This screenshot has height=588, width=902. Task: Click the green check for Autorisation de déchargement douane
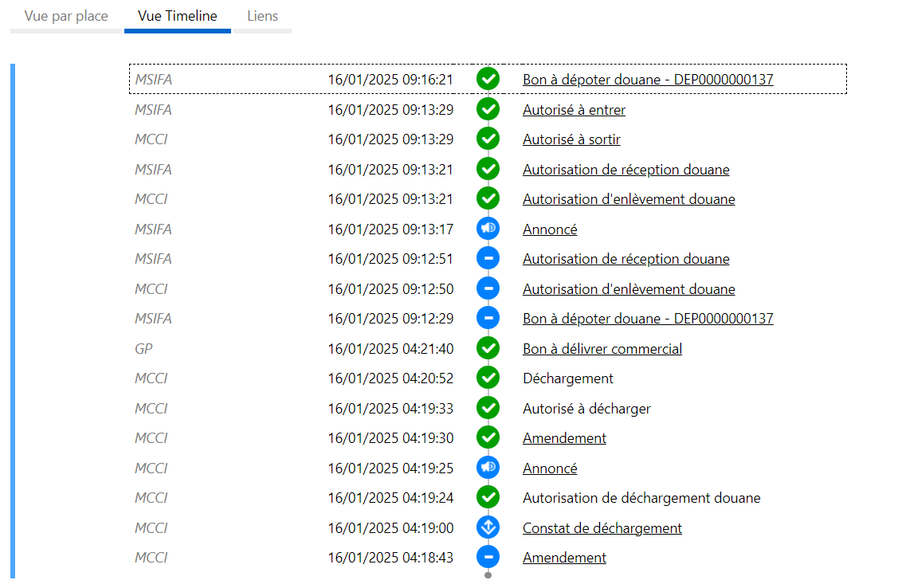pos(488,498)
